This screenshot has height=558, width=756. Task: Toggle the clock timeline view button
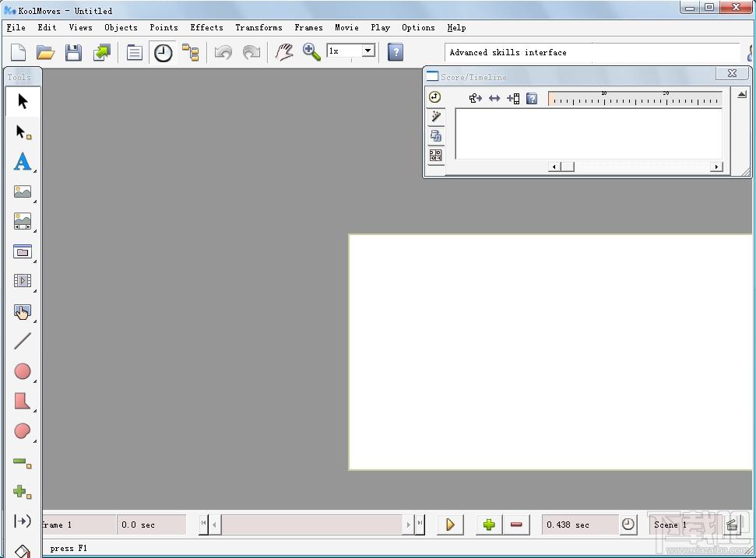[163, 52]
